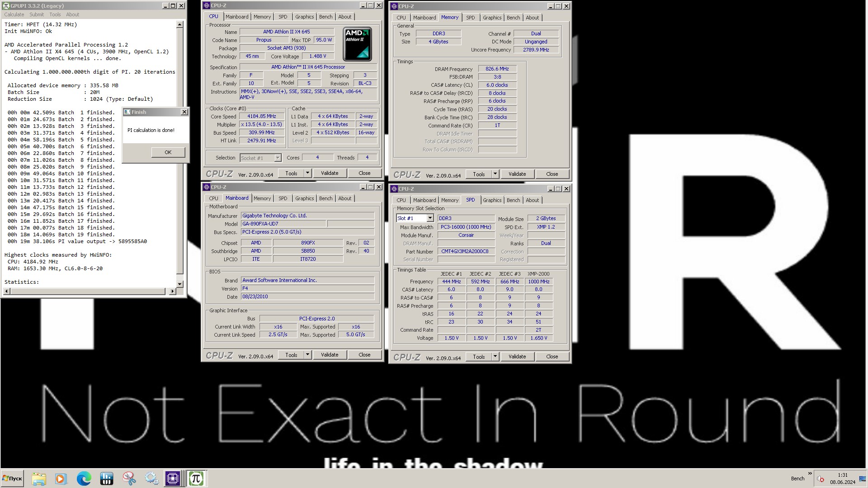The width and height of the screenshot is (868, 488).
Task: Click CPU-Z Memory window title icon
Action: click(394, 6)
